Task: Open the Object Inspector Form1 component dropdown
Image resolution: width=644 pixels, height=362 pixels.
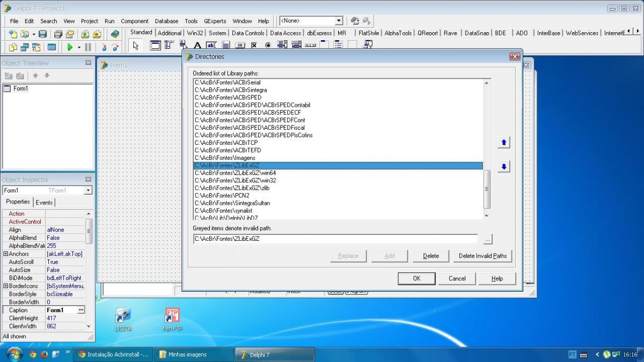Action: pyautogui.click(x=88, y=190)
